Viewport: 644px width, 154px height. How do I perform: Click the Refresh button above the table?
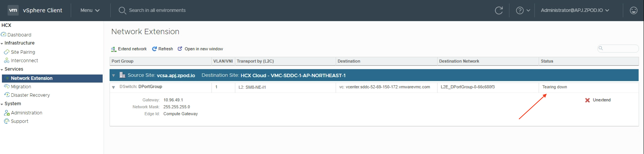(x=162, y=49)
